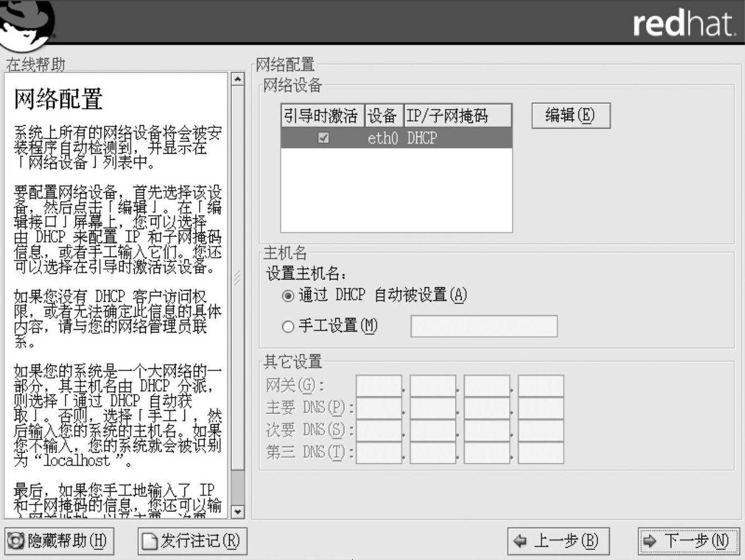Click the 设备 column header
Viewport: 745px width, 560px height.
(383, 116)
